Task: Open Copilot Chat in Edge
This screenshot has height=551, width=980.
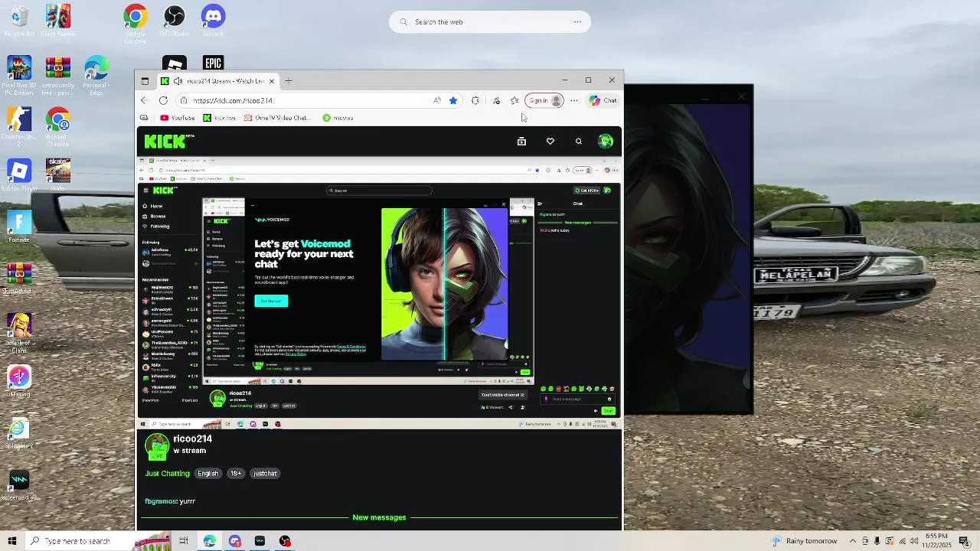Action: (603, 100)
